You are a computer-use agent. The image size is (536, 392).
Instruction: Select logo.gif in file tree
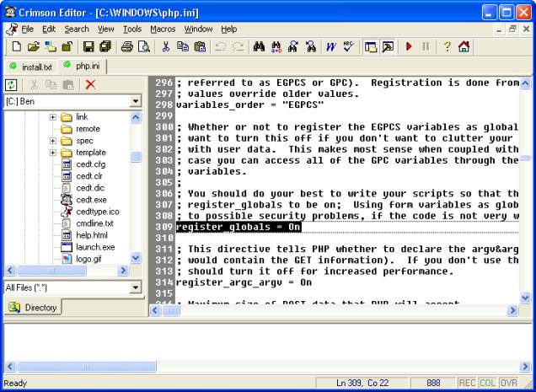coord(88,259)
